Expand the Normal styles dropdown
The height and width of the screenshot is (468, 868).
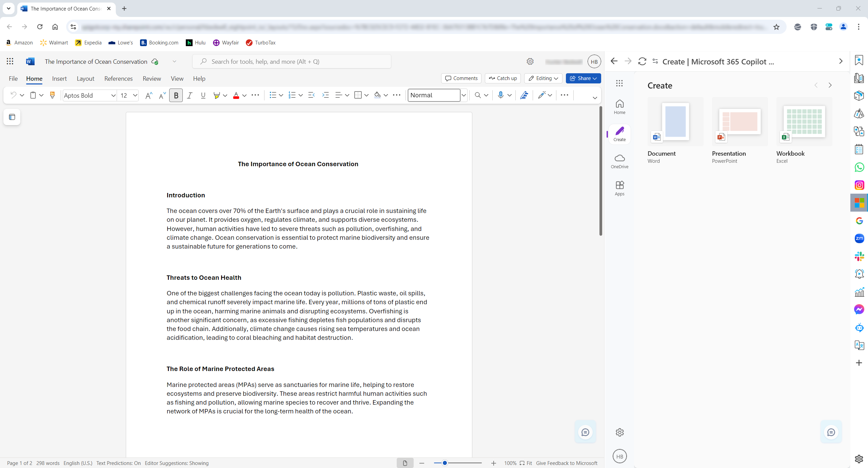pos(463,95)
